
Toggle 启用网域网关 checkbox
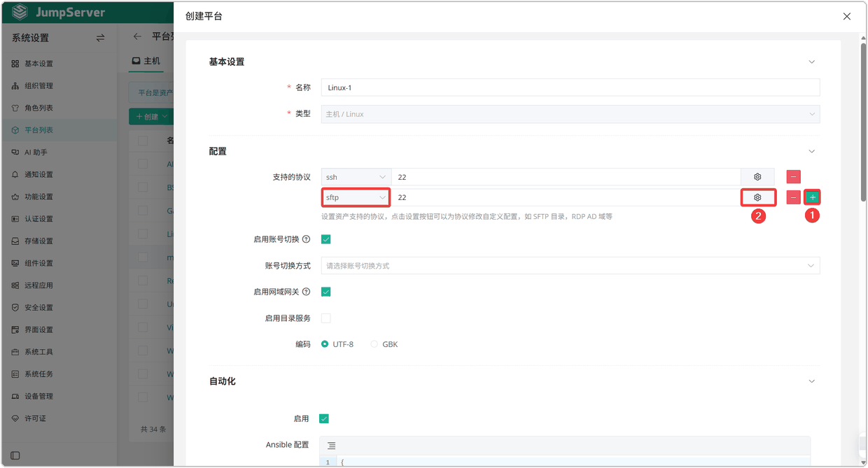pyautogui.click(x=325, y=292)
